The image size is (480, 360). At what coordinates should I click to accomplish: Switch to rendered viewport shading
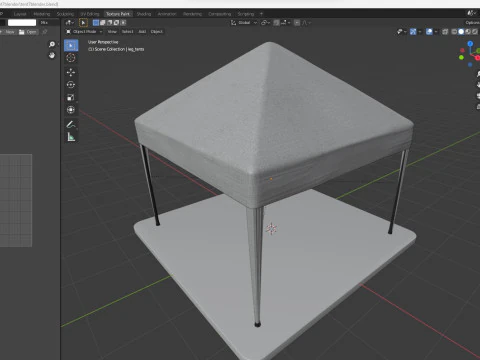coord(475,32)
